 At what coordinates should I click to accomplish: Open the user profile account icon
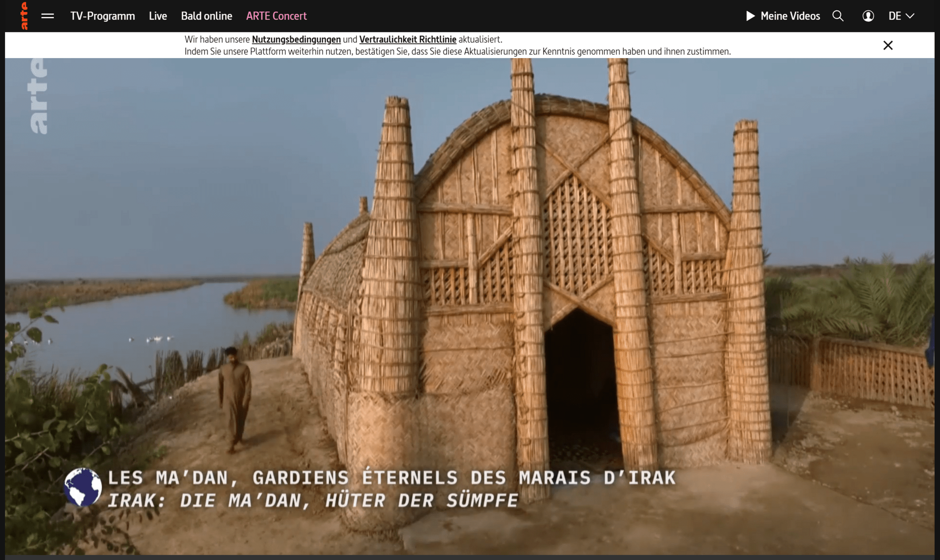coord(868,16)
